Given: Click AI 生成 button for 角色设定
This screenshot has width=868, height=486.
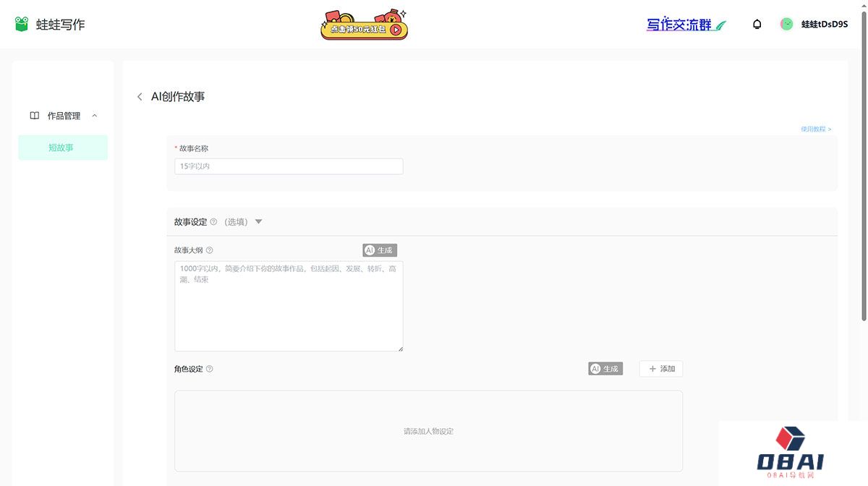Looking at the screenshot, I should pos(605,369).
